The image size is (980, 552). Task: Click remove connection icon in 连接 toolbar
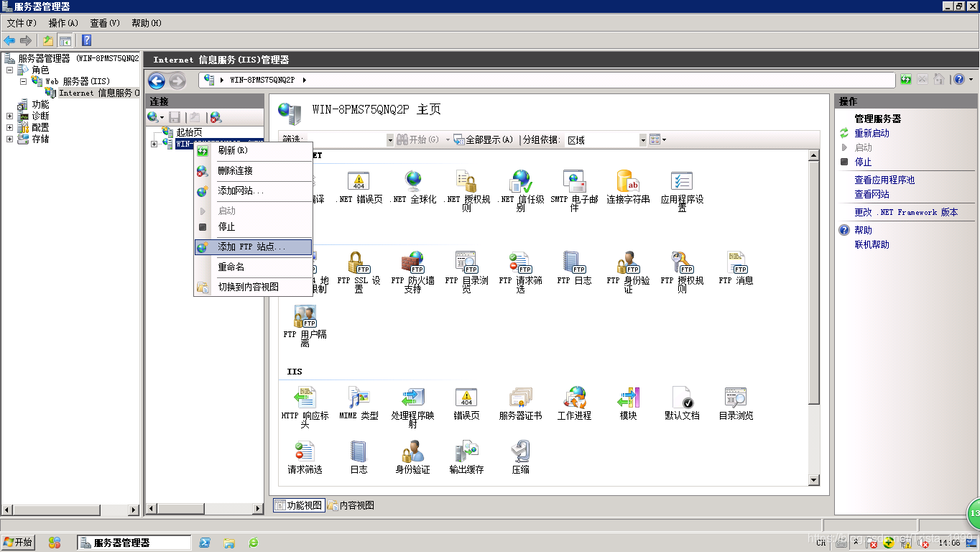pyautogui.click(x=216, y=116)
